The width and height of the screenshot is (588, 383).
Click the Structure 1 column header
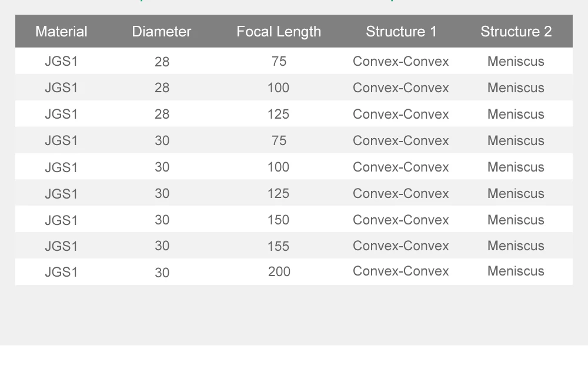(401, 32)
